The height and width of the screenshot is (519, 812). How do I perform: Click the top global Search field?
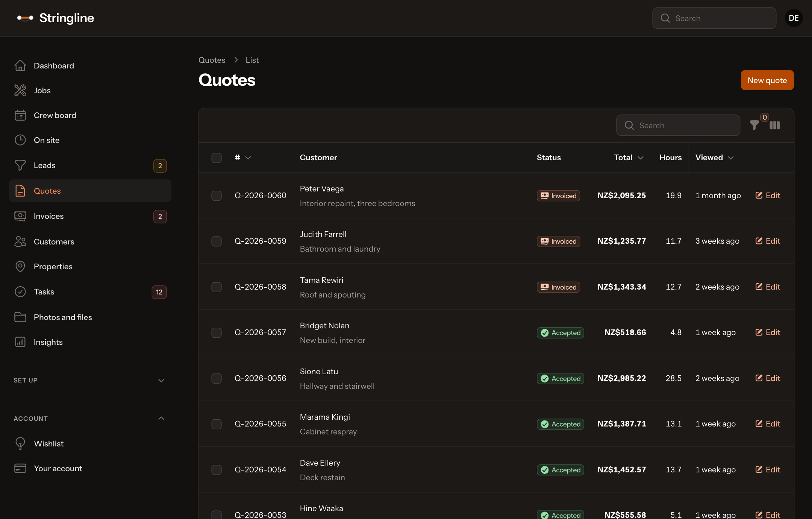click(x=714, y=18)
